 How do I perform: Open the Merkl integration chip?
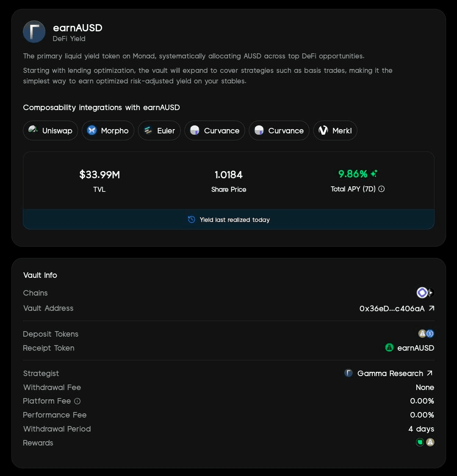click(335, 130)
